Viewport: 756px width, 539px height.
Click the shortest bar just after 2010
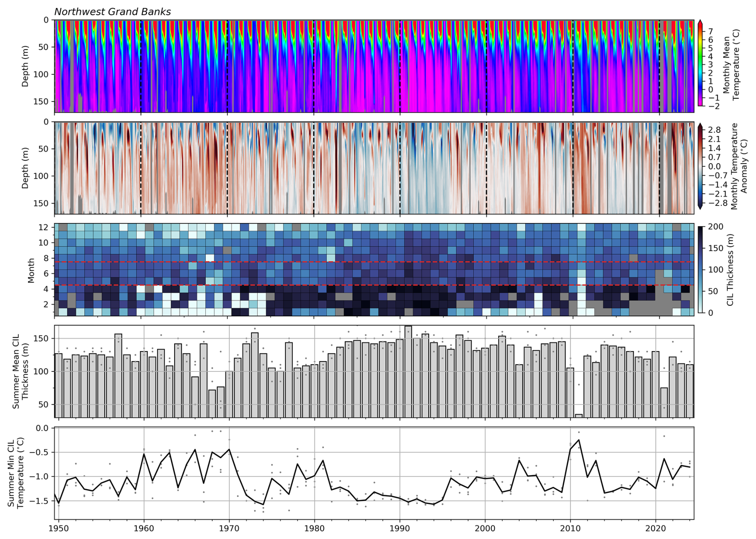coord(579,416)
